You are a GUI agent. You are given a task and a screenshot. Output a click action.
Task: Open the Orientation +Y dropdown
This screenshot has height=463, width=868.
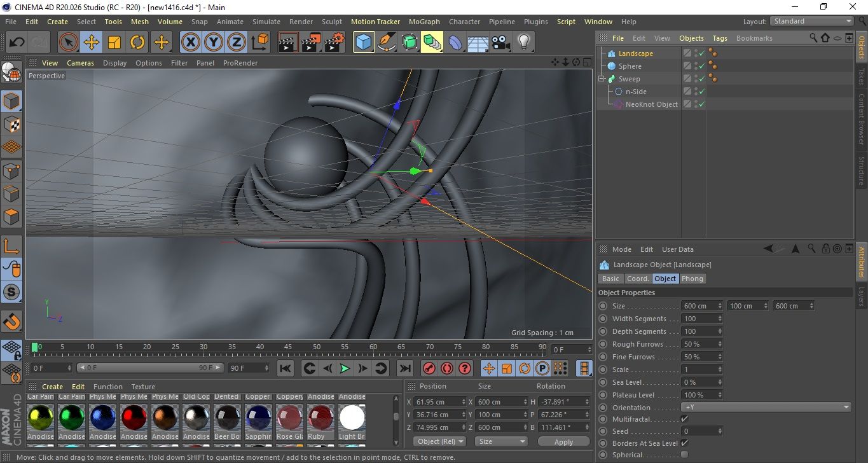tap(766, 408)
